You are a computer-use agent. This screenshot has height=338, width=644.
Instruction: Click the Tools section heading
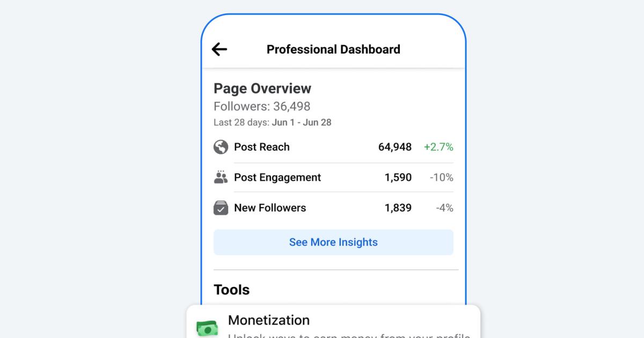coord(232,290)
